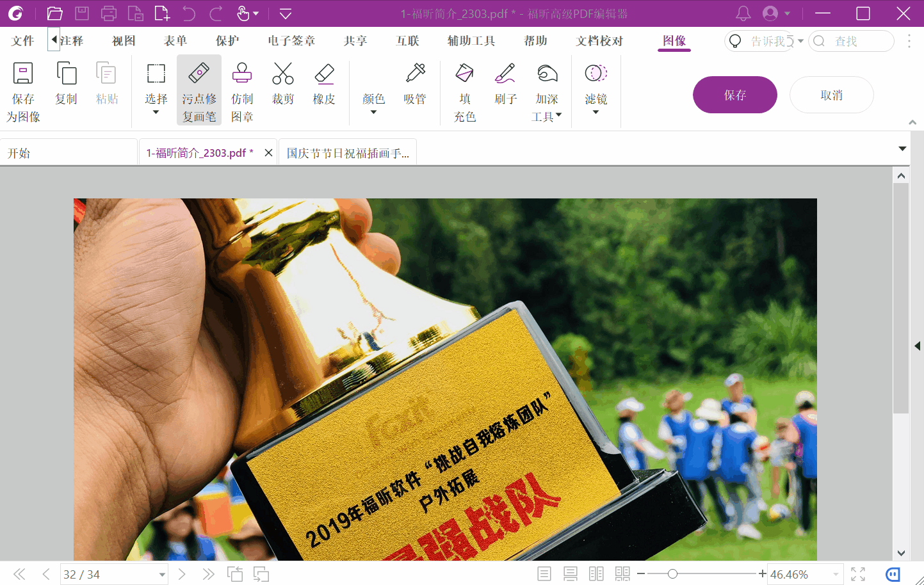Image resolution: width=924 pixels, height=585 pixels.
Task: Click the Redo arrow icon
Action: (x=216, y=13)
